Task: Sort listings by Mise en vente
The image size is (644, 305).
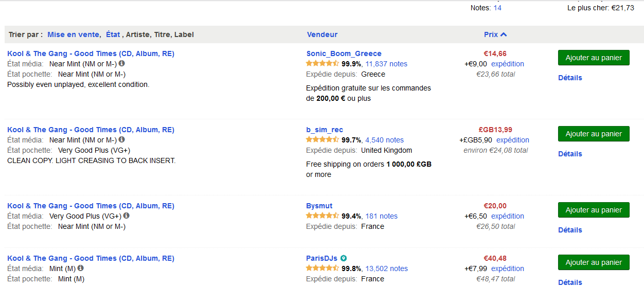Action: (73, 34)
